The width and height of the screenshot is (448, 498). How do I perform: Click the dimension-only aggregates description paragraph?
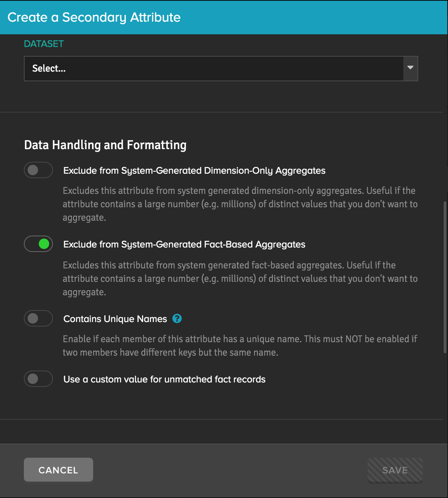240,204
